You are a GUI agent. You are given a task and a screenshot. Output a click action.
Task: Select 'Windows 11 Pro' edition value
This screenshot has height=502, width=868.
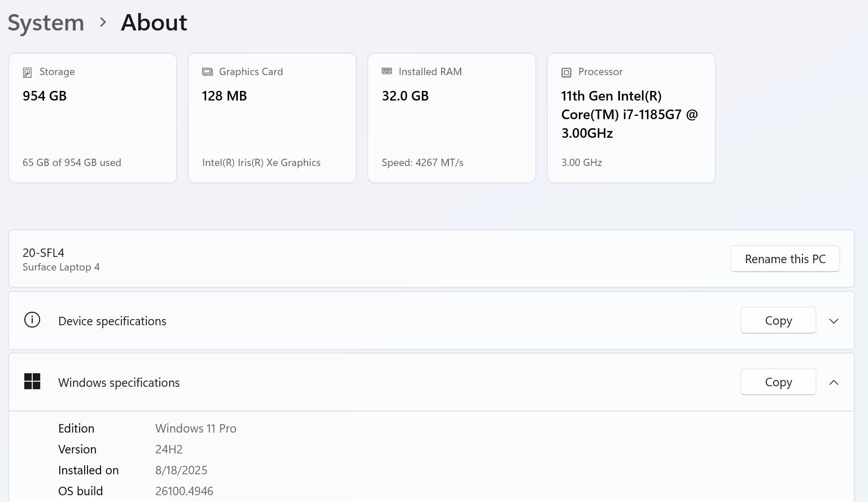pos(196,429)
